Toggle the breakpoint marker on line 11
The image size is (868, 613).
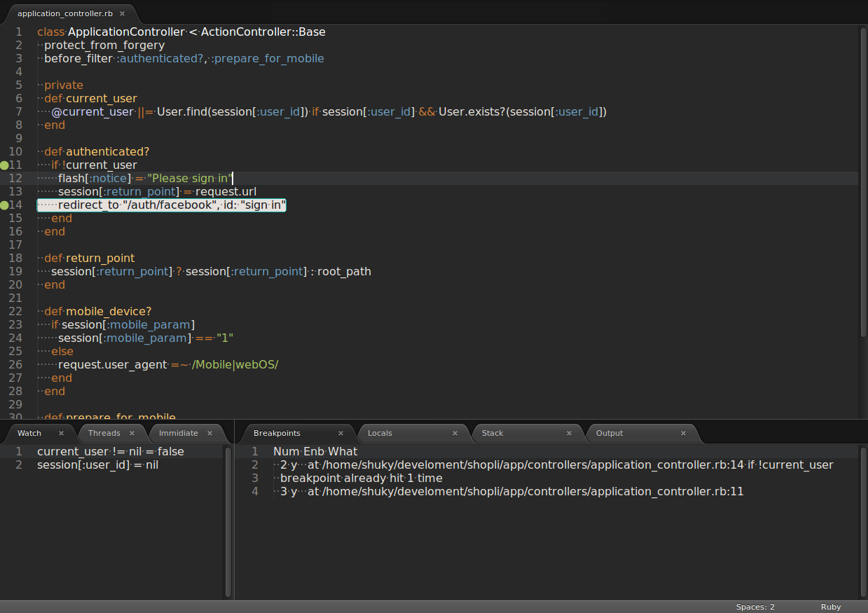click(4, 165)
